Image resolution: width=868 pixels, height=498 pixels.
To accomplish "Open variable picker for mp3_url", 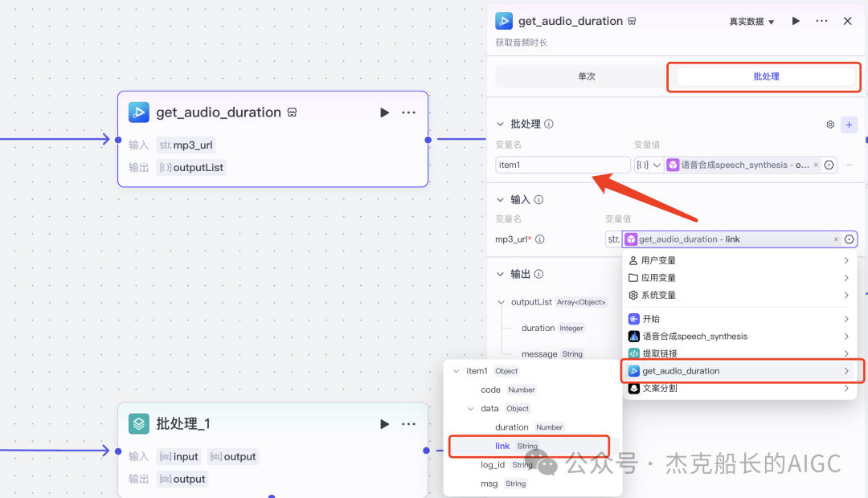I will click(x=850, y=239).
